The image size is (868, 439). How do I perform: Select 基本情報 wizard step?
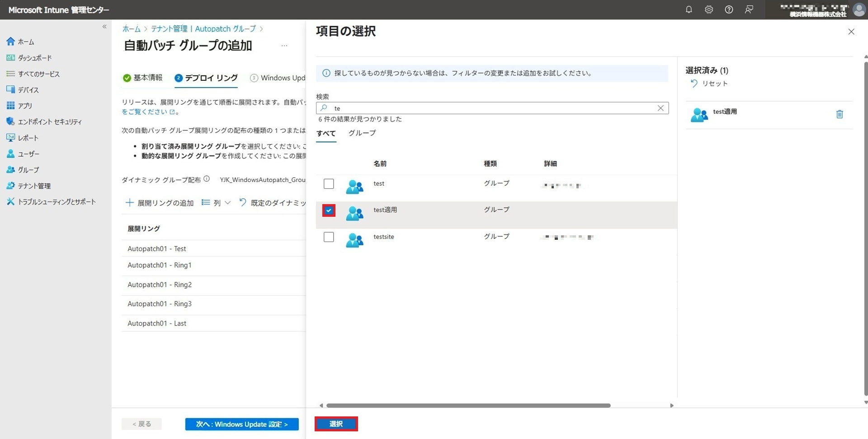143,78
